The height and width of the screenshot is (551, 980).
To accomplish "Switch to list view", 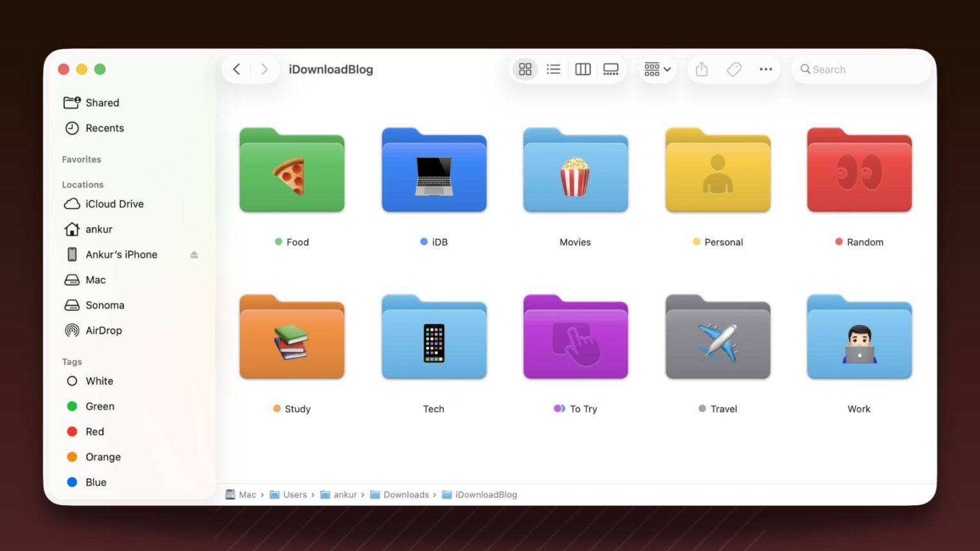I will 553,69.
